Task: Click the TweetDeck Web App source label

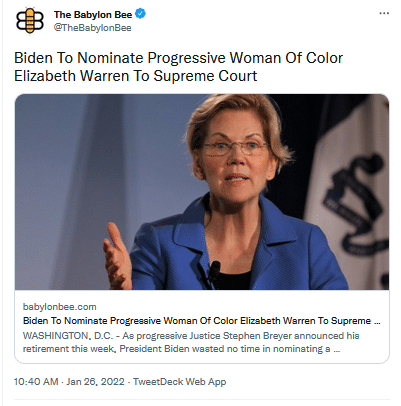Action: click(x=180, y=382)
